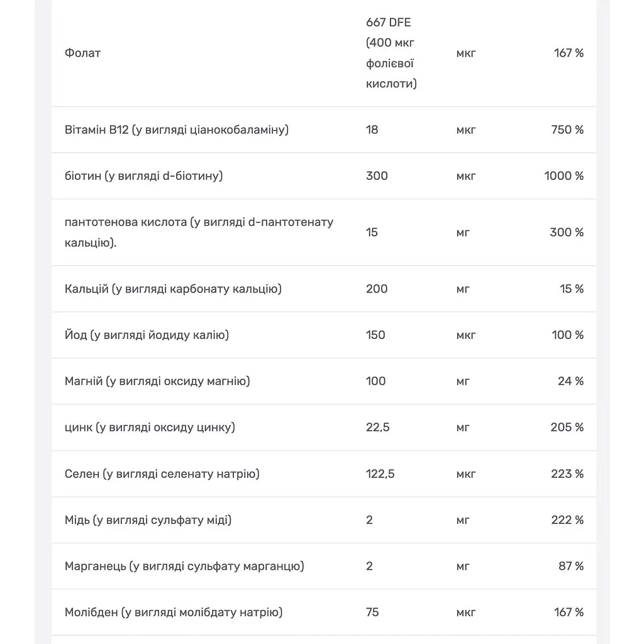Click the Марганець row label

184,566
